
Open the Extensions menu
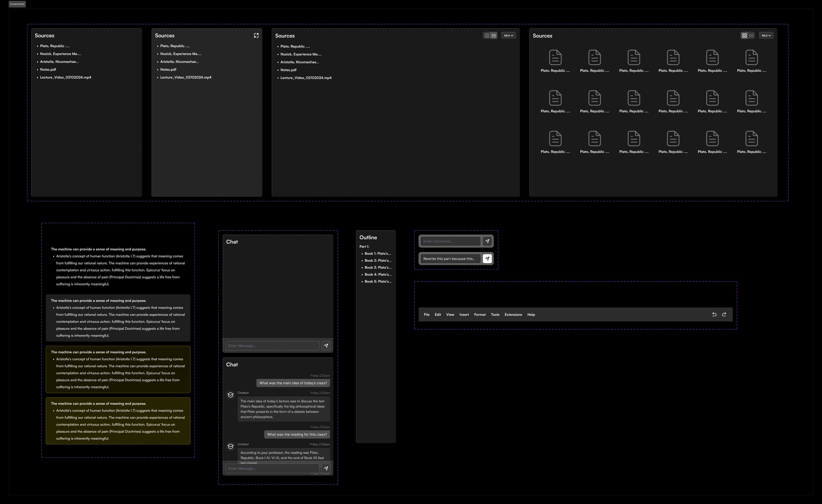[513, 315]
